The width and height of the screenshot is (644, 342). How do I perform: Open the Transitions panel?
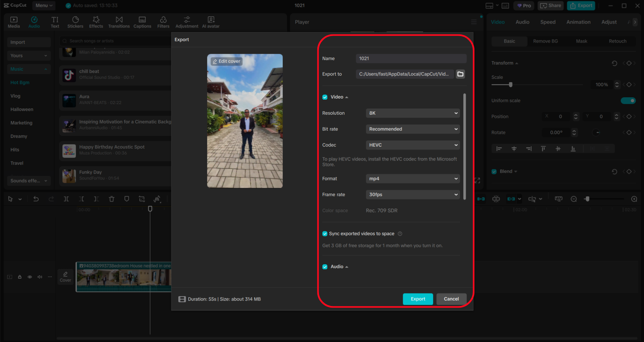(x=119, y=22)
